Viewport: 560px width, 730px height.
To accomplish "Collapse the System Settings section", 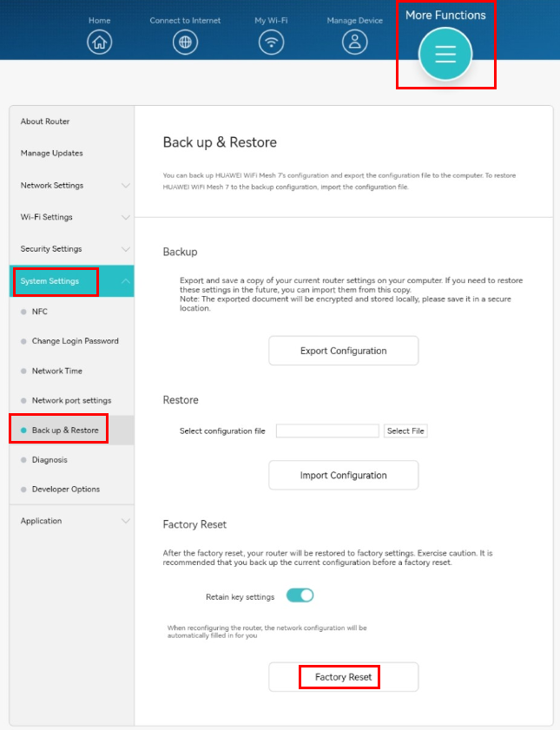I will point(72,281).
